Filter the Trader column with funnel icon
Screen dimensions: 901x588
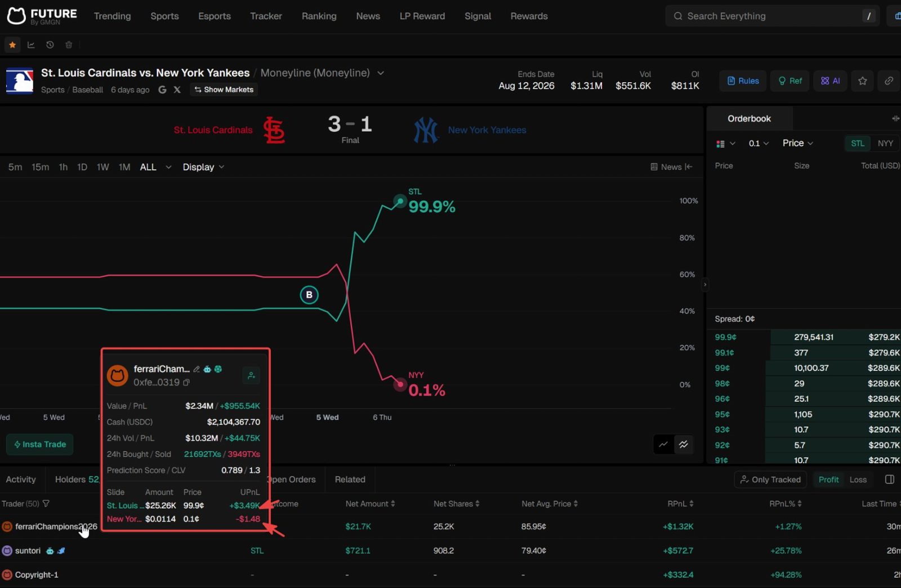[46, 504]
